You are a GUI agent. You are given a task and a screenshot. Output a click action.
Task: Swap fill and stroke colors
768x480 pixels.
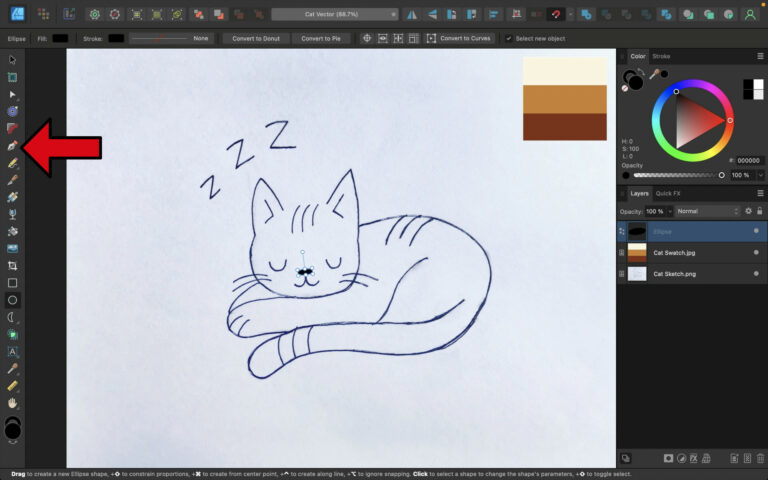point(641,72)
